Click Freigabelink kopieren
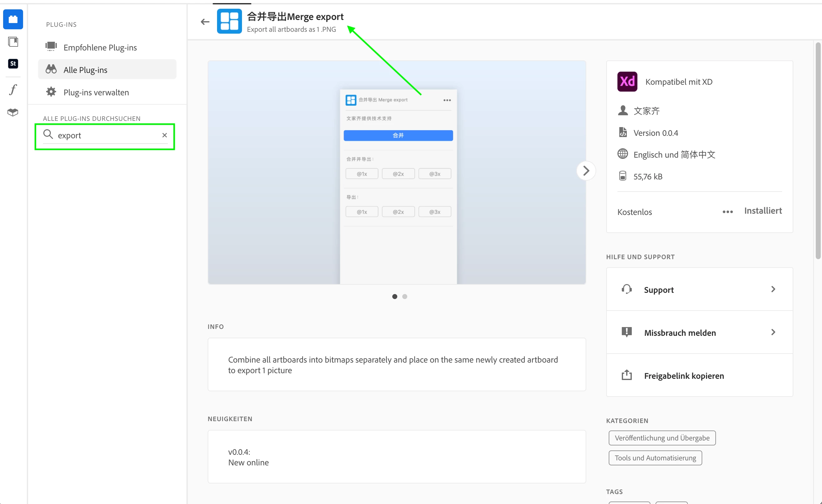This screenshot has height=504, width=822. coord(684,375)
